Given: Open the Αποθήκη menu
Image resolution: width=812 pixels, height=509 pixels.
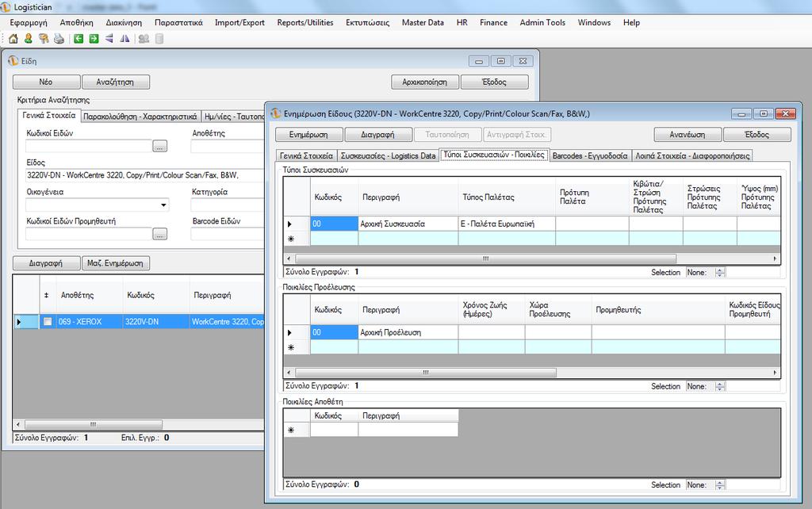Looking at the screenshot, I should pos(77,23).
